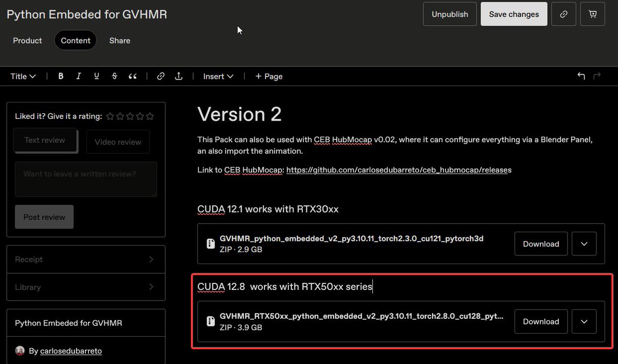Screen dimensions: 618x364
Task: Rate four stars
Action: click(140, 116)
